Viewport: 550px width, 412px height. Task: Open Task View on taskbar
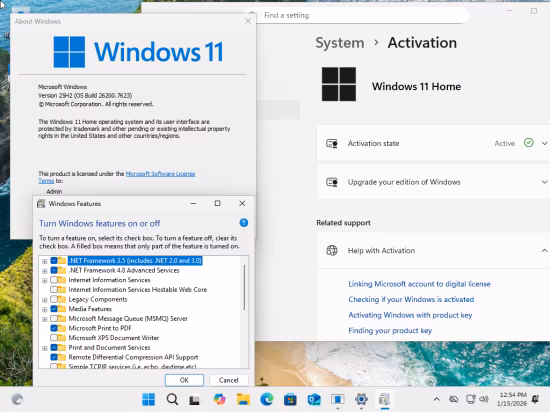195,400
